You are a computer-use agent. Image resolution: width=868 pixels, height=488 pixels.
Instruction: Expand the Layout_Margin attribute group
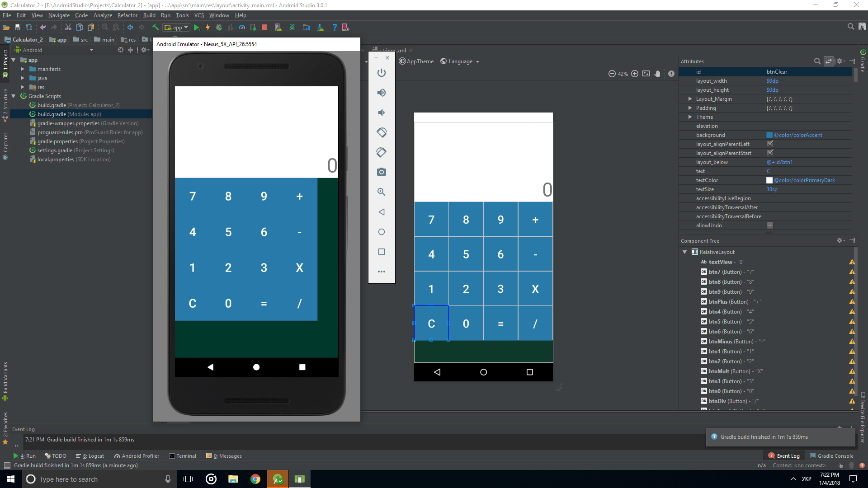coord(690,99)
